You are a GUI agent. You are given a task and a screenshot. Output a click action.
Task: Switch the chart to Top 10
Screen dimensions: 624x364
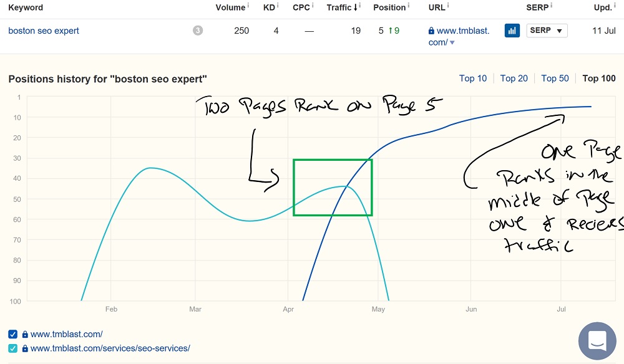click(x=473, y=79)
